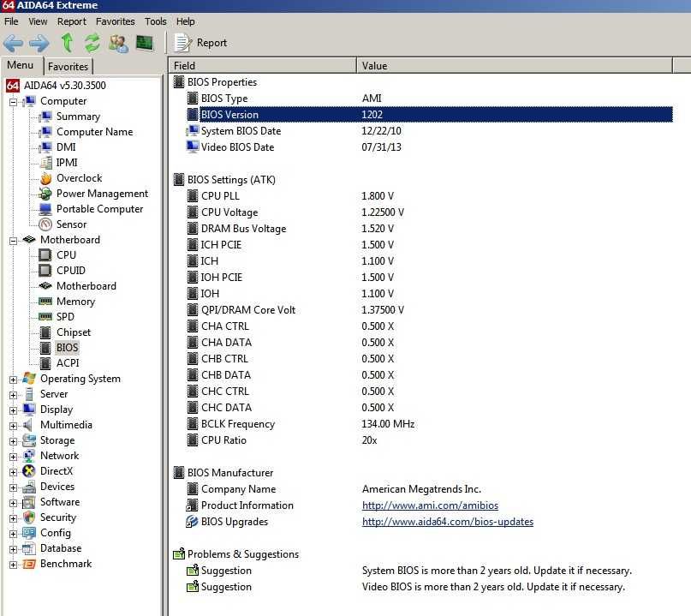The width and height of the screenshot is (691, 616).
Task: Collapse the Motherboard tree branch
Action: (x=13, y=241)
